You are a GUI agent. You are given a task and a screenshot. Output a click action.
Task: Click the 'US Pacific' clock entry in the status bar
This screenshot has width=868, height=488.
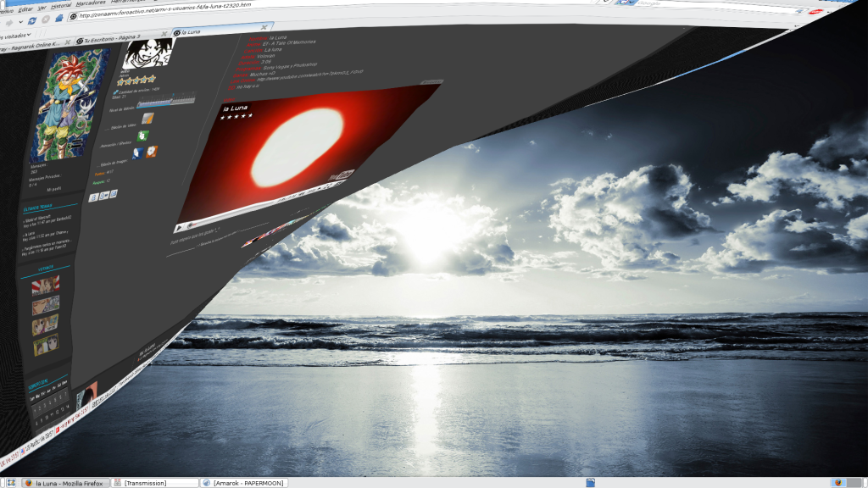[x=37, y=443]
